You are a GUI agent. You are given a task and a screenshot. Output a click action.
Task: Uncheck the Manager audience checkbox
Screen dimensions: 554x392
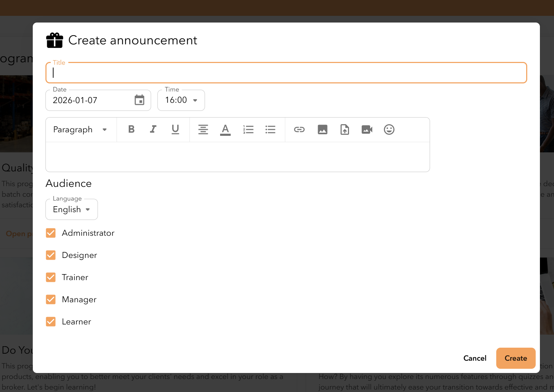tap(51, 299)
